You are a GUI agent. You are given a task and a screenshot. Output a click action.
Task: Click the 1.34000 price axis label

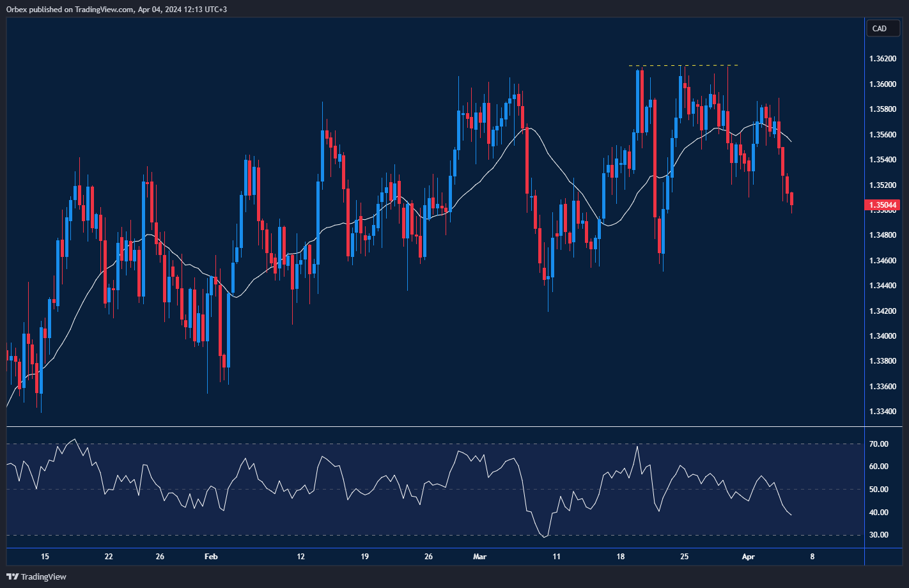(882, 336)
